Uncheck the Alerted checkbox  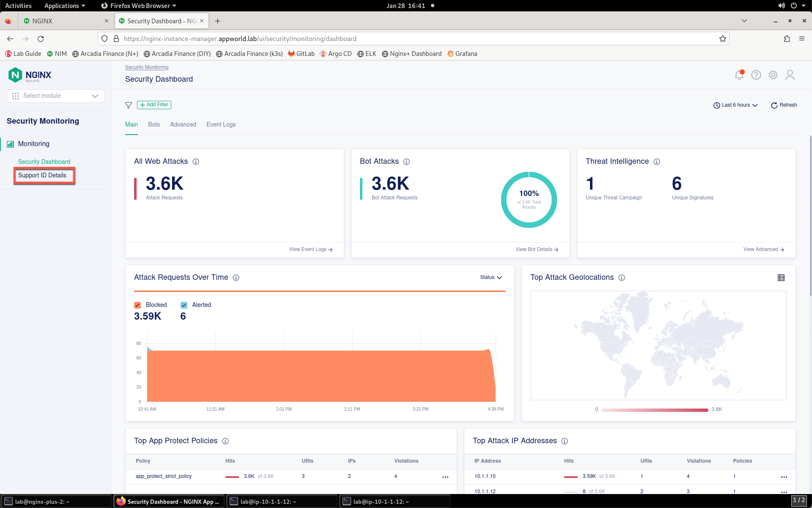click(184, 305)
